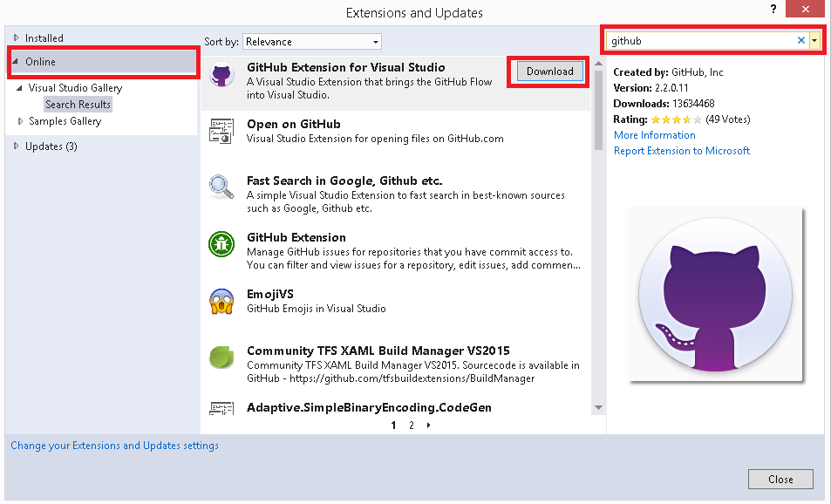Expand the Installed category
Screen dimensions: 831x504
coord(17,38)
